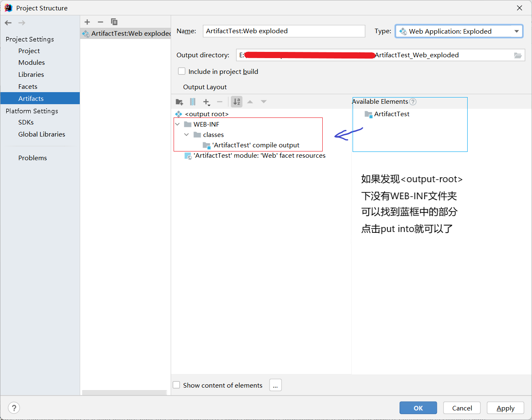Edit the artifact Name field
532x420 pixels.
pyautogui.click(x=284, y=31)
